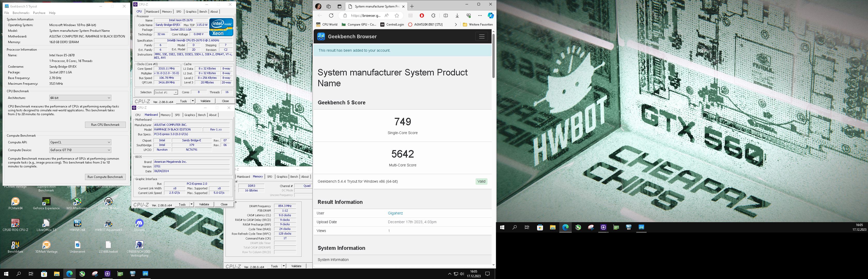Open the Edge extensions puzzle icon
This screenshot has height=279, width=868.
point(433,16)
